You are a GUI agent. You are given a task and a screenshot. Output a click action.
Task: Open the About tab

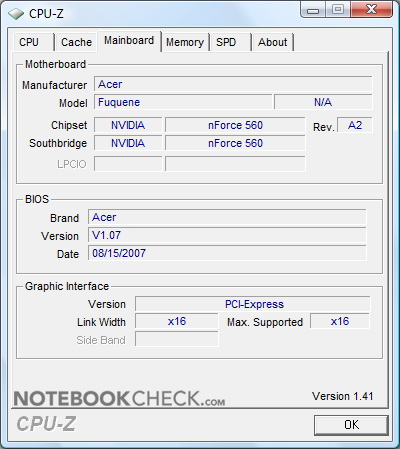click(273, 42)
